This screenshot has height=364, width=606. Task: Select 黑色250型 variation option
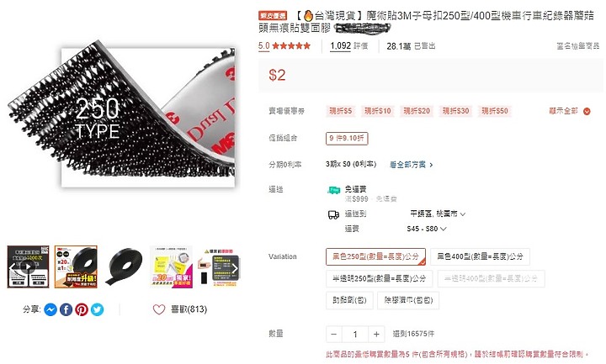pyautogui.click(x=375, y=256)
